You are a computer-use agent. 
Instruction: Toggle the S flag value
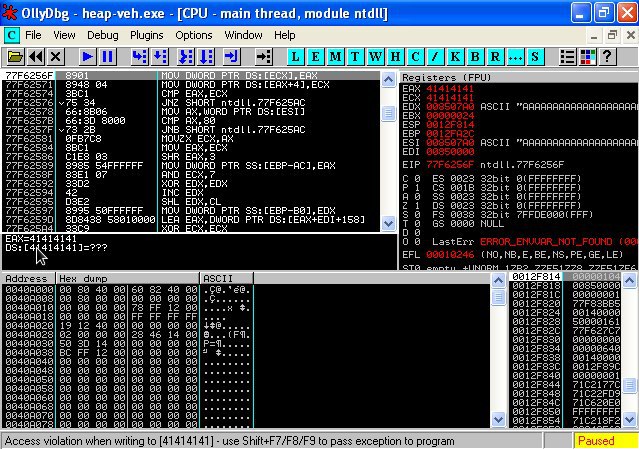pos(417,215)
